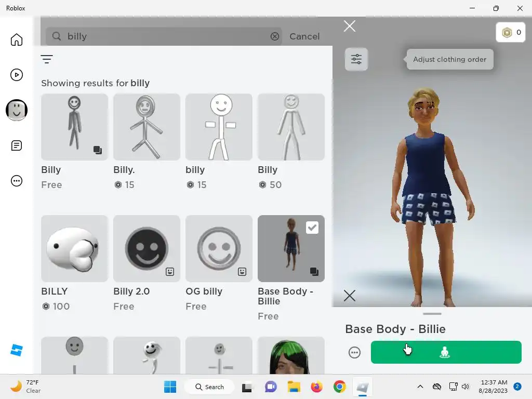Select the OG billy smiley face item
This screenshot has height=399, width=532.
click(219, 248)
